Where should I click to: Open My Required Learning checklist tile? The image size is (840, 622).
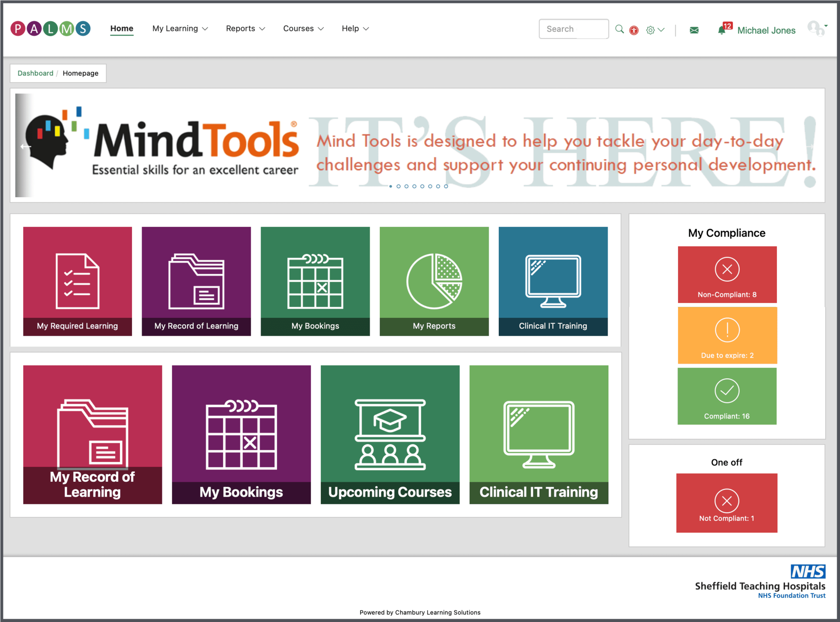pyautogui.click(x=77, y=281)
